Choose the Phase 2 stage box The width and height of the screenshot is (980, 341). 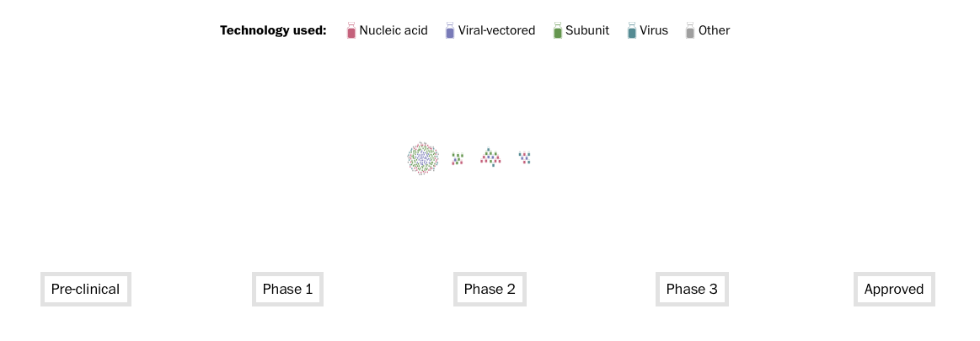click(x=490, y=290)
